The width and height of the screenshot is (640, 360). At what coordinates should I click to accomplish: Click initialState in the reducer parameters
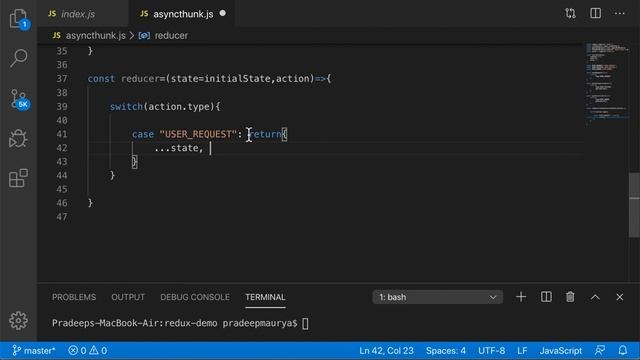coord(237,78)
